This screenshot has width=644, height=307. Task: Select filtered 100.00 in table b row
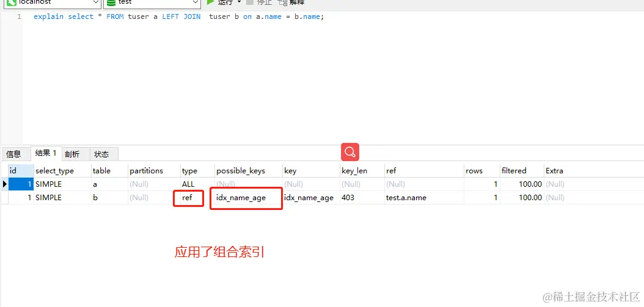(522, 197)
